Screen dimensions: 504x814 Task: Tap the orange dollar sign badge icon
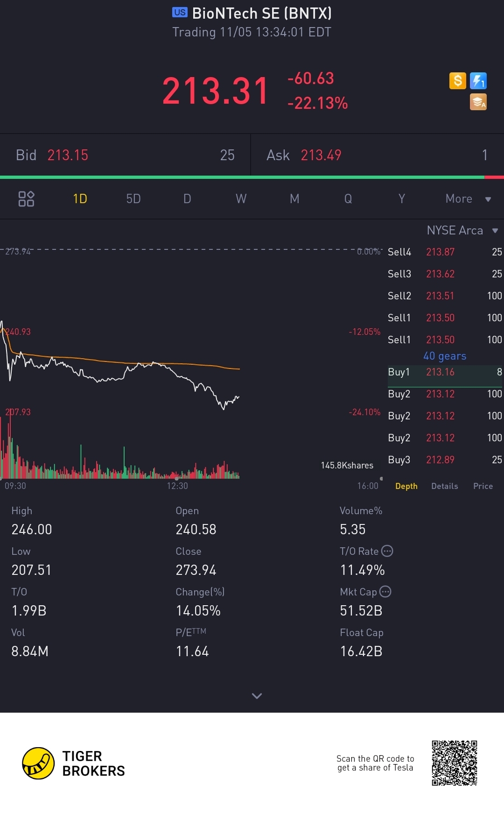pos(458,81)
